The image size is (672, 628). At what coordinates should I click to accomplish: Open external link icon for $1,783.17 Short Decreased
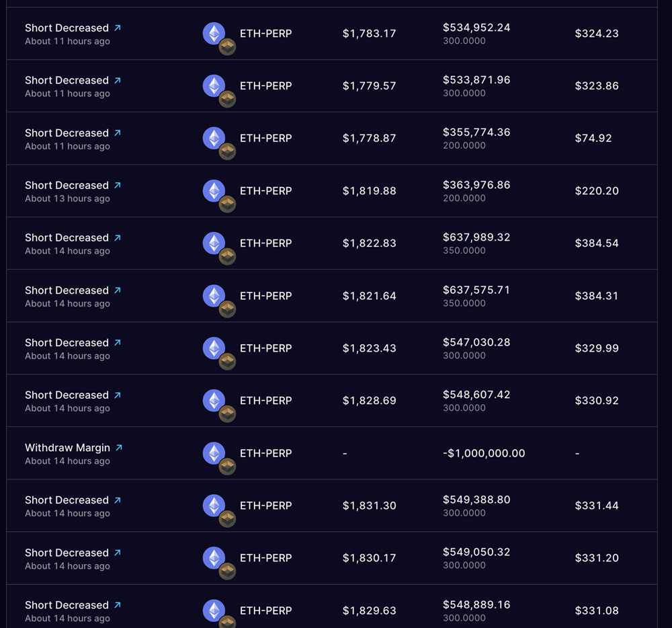[118, 28]
